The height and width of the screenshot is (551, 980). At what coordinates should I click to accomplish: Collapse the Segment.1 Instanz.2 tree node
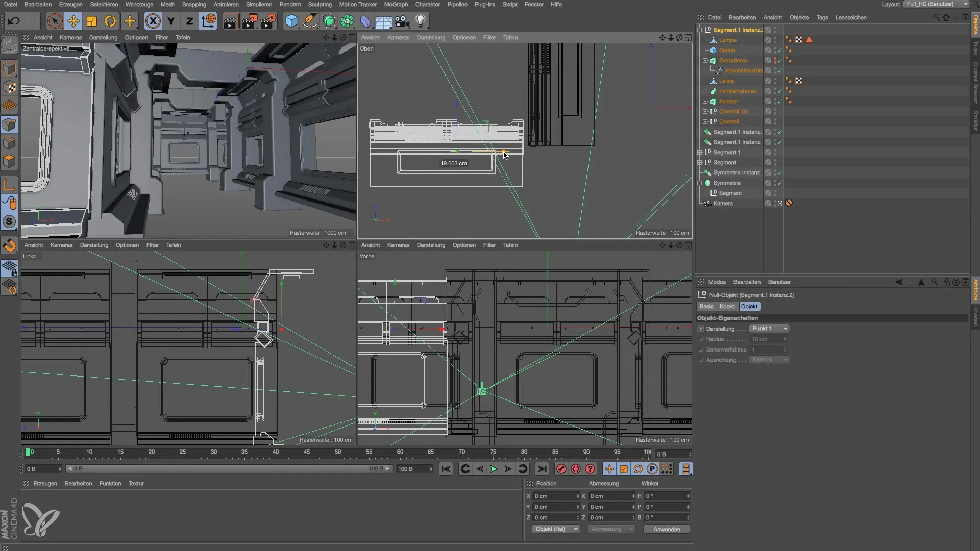point(700,30)
